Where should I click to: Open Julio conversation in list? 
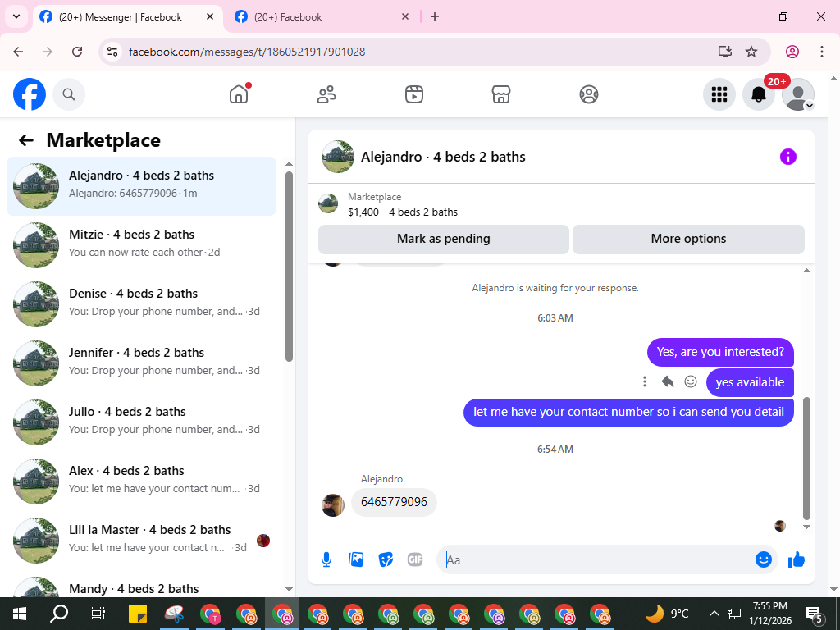pos(141,422)
